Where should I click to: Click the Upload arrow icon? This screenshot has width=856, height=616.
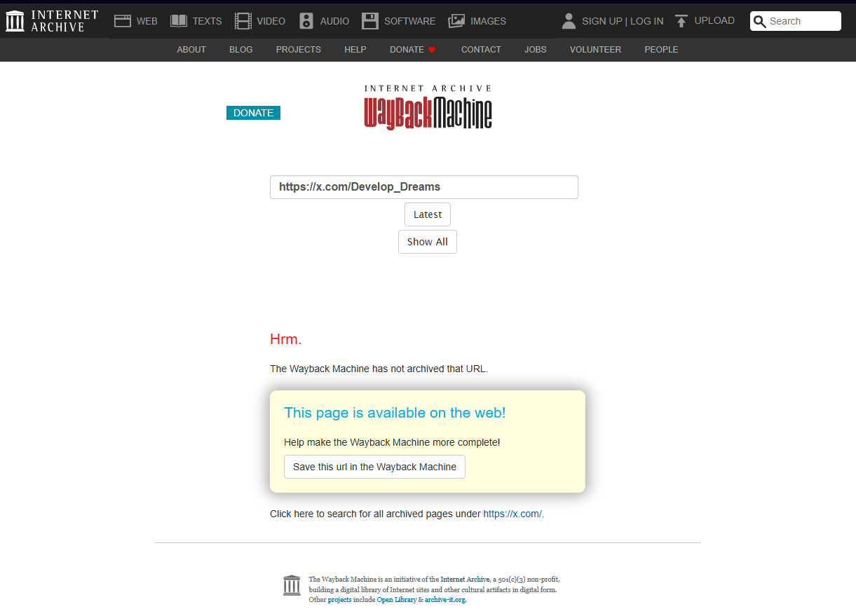681,21
